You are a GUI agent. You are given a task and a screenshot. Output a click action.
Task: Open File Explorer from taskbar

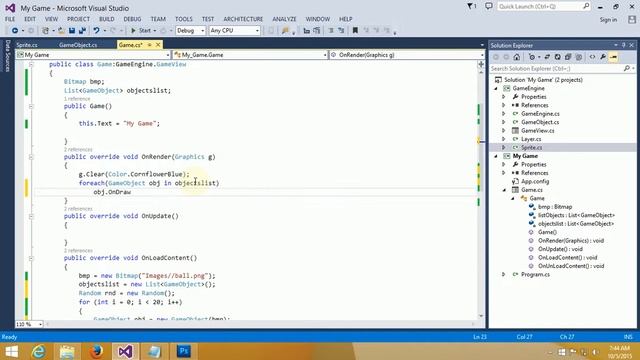(x=67, y=351)
